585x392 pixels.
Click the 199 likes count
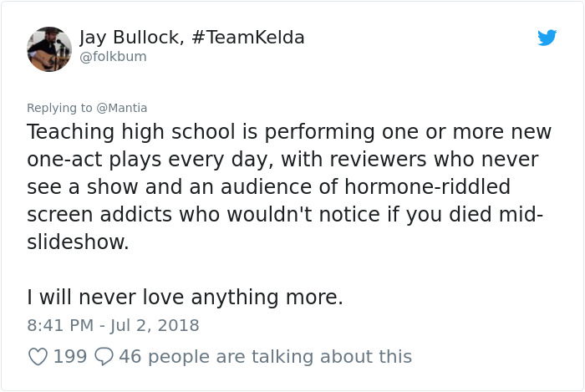point(70,357)
